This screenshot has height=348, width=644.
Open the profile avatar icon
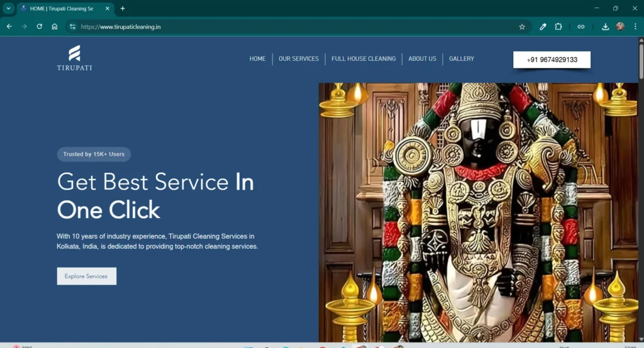620,26
